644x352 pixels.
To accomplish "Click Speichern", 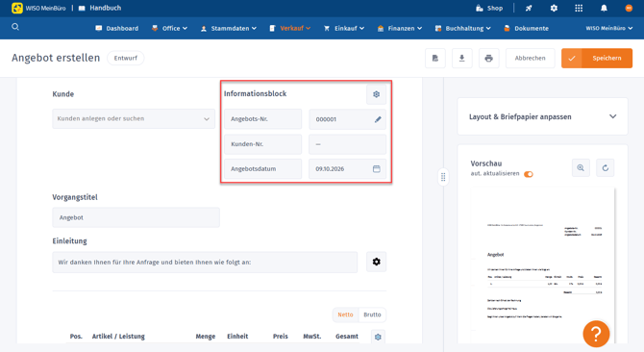I will coord(597,59).
